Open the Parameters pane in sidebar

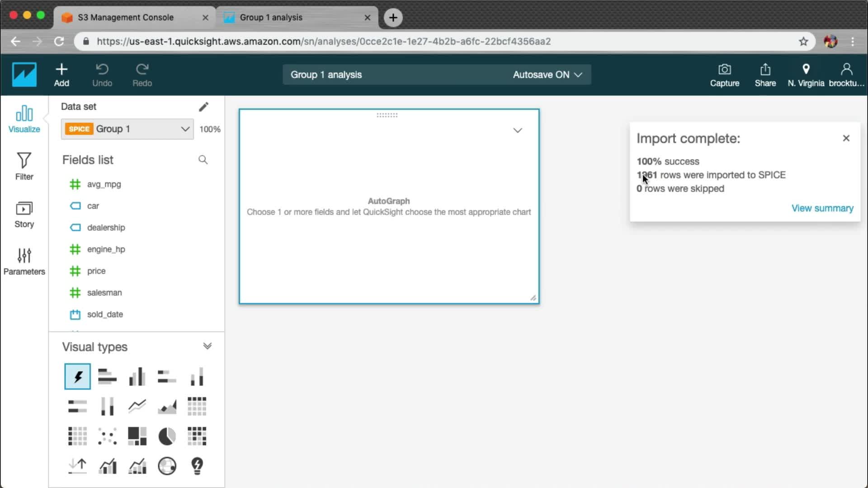coord(24,261)
